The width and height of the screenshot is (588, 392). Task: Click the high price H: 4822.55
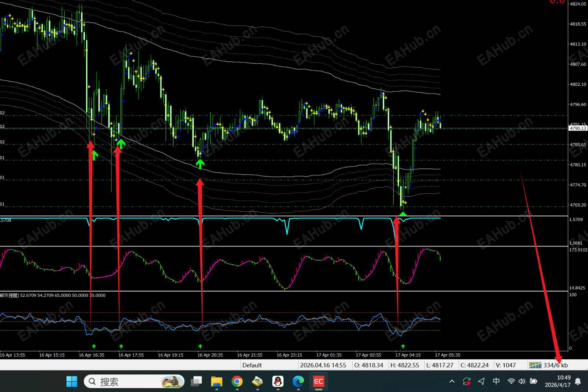[405, 365]
